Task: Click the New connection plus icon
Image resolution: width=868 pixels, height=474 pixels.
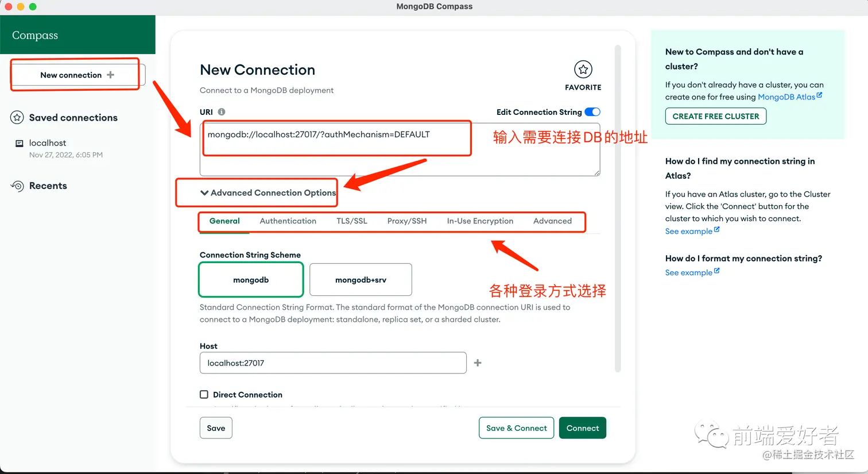Action: (x=111, y=75)
